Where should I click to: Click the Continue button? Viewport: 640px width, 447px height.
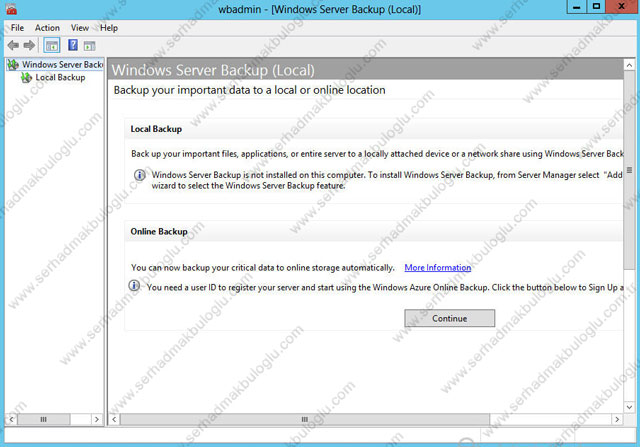449,318
